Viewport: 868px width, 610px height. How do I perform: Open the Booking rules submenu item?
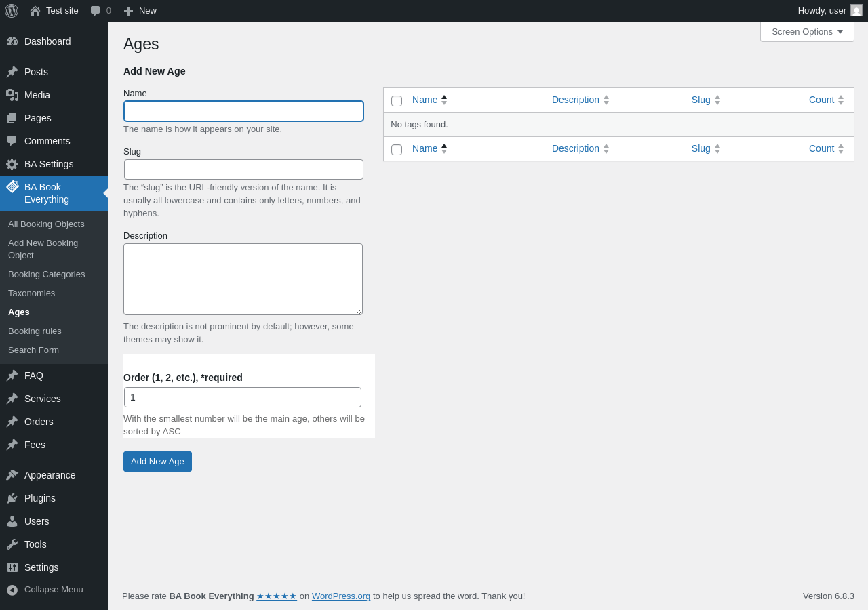point(35,331)
